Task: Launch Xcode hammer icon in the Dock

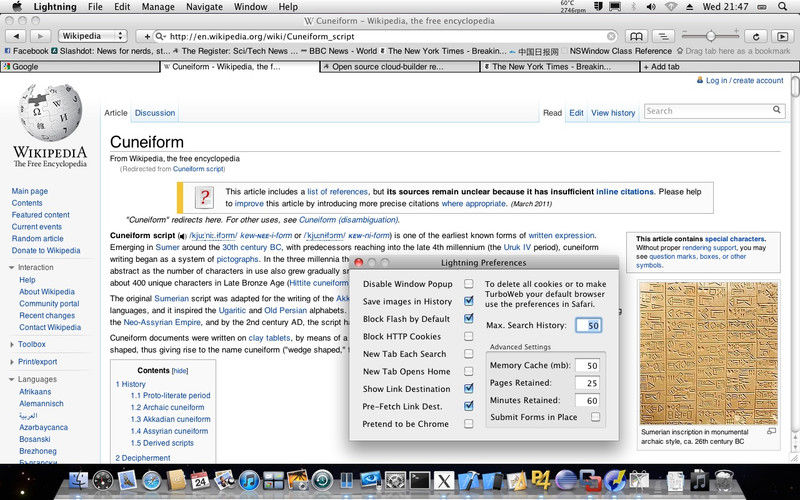Action: tap(468, 481)
